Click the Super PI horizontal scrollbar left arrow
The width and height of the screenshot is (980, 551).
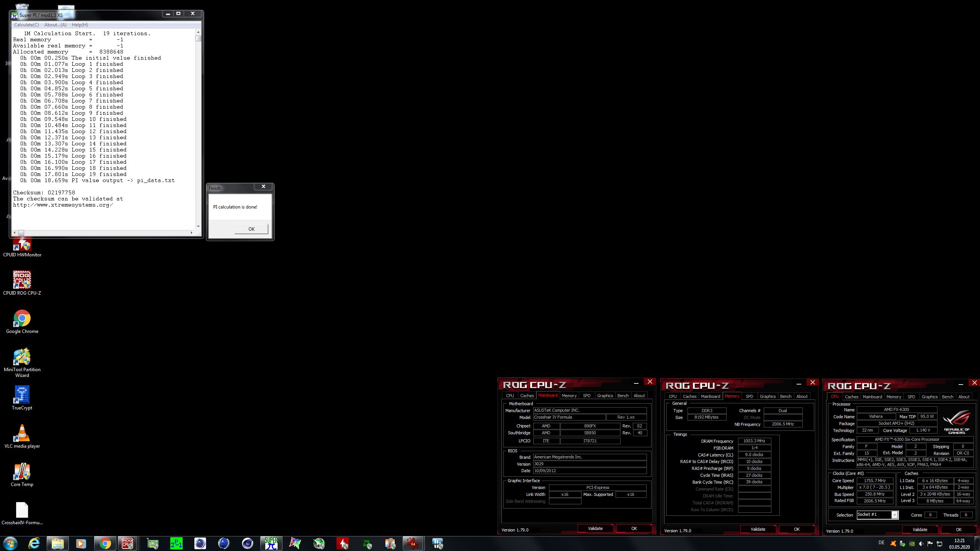tap(15, 233)
